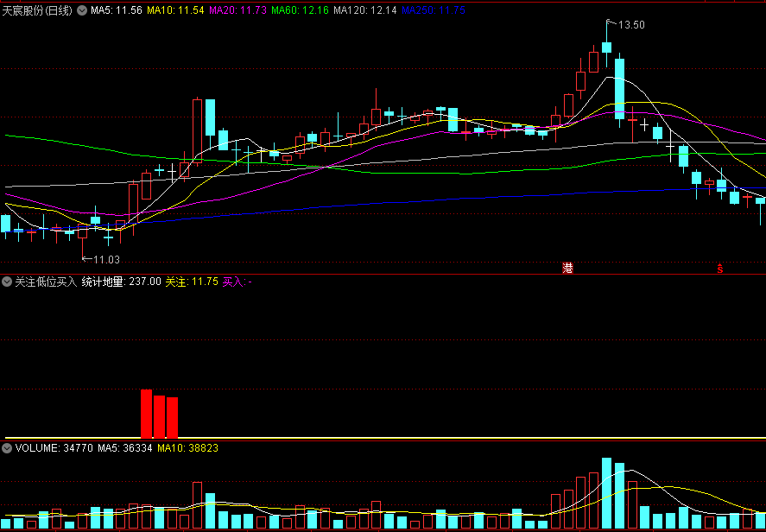Open the 关注低位买入 indicator dropdown arrow
Image resolution: width=766 pixels, height=532 pixels.
7,282
